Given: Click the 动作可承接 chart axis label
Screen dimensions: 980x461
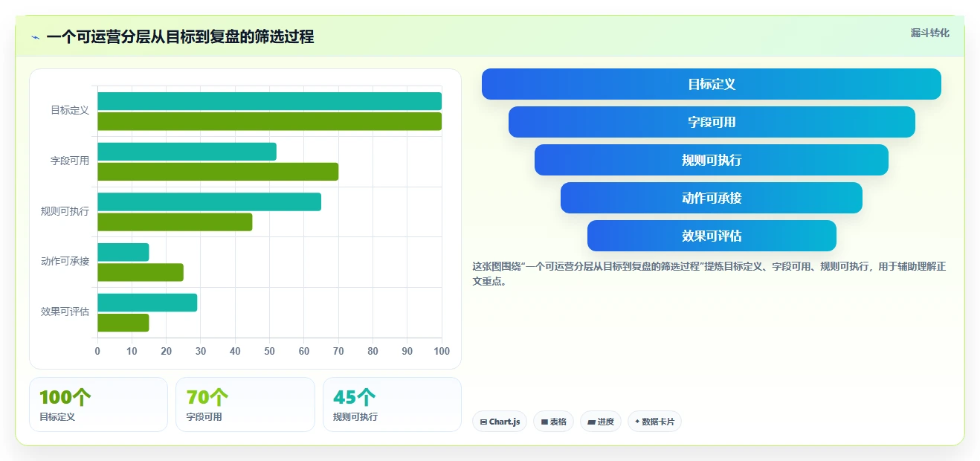Looking at the screenshot, I should click(65, 261).
